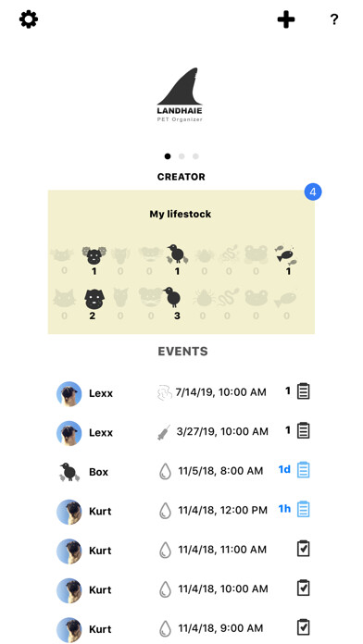Select the dog icon showing count 2
Screen dimensions: 363x644
coord(94,299)
